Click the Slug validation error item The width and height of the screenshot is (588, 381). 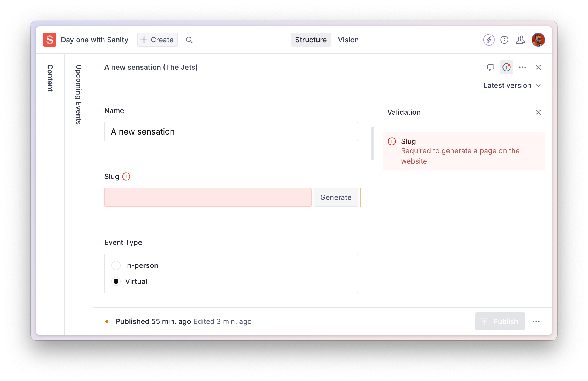point(464,151)
